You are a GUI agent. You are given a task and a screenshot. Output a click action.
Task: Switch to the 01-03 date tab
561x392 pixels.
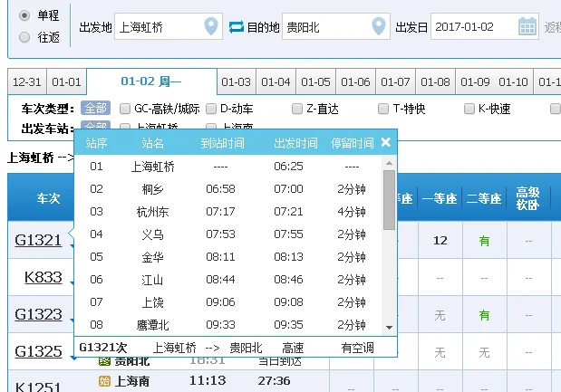pos(237,82)
